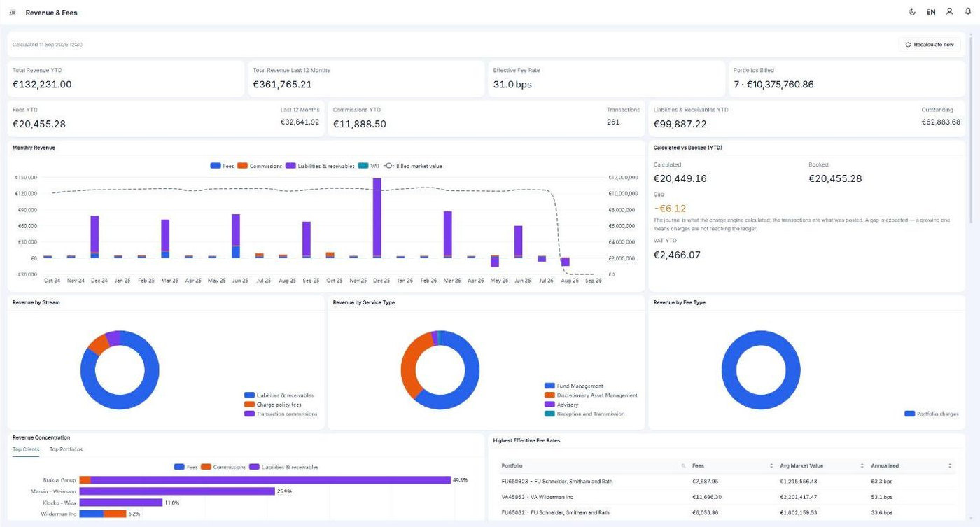Click the Transactions count 261
Image resolution: width=980 pixels, height=527 pixels.
click(612, 122)
